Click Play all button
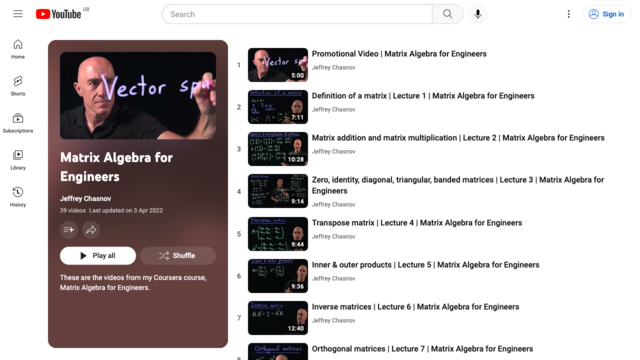This screenshot has width=640, height=360. 98,256
